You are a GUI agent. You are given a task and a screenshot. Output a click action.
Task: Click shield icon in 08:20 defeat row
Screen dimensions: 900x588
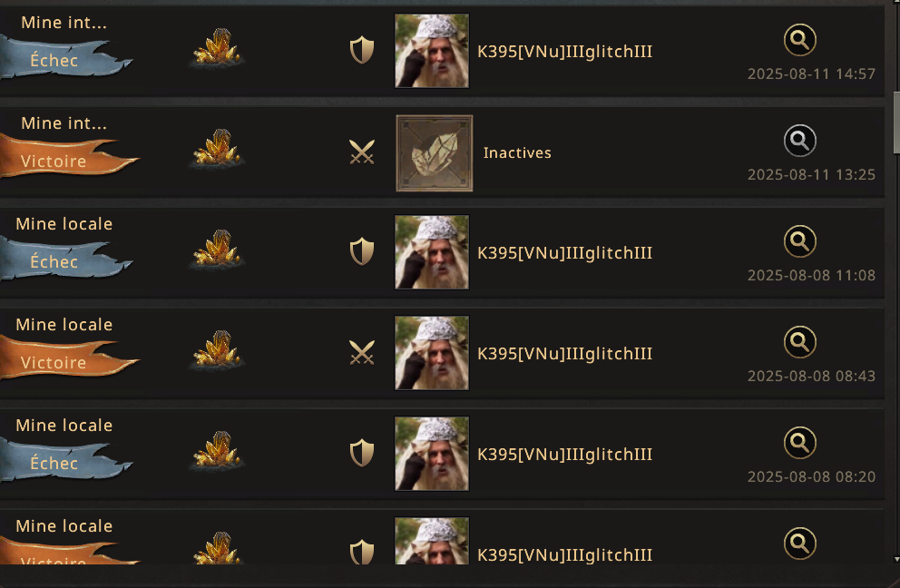(362, 453)
